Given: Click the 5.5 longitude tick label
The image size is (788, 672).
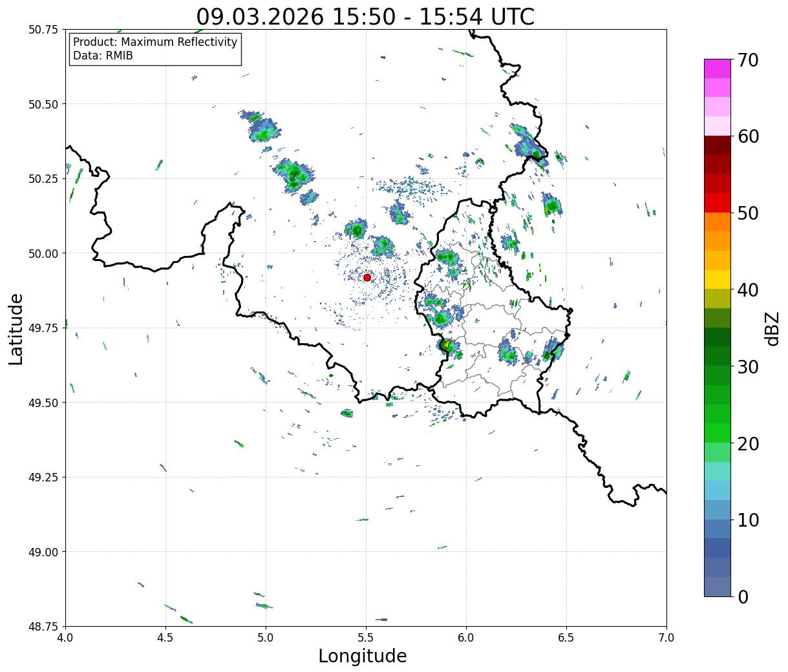Looking at the screenshot, I should tap(366, 637).
